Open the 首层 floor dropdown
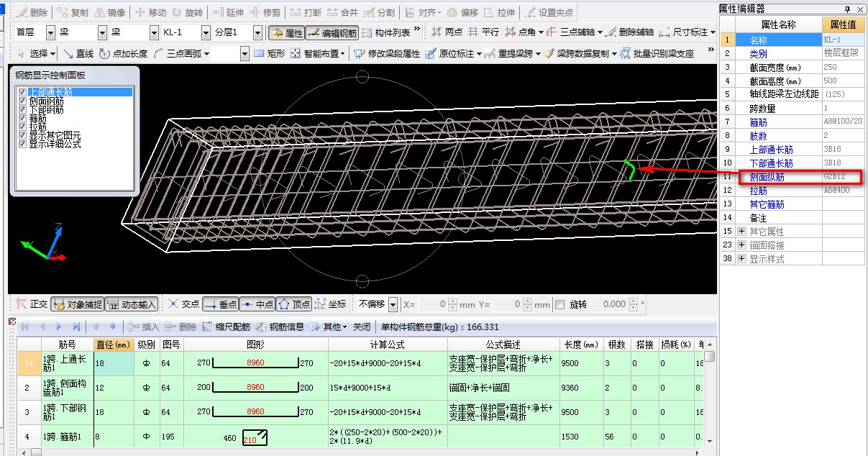Image resolution: width=868 pixels, height=456 pixels. (x=50, y=32)
